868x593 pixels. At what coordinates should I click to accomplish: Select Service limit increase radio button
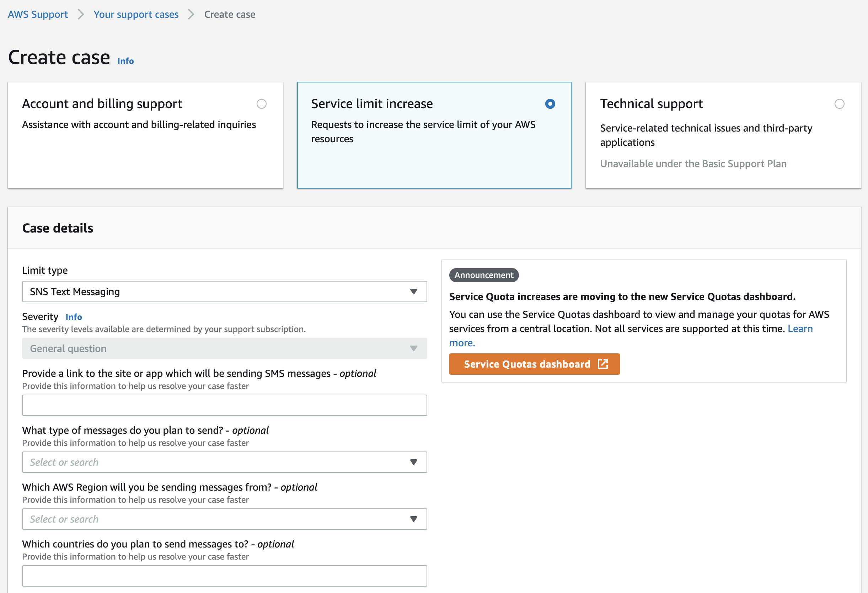[x=550, y=104]
